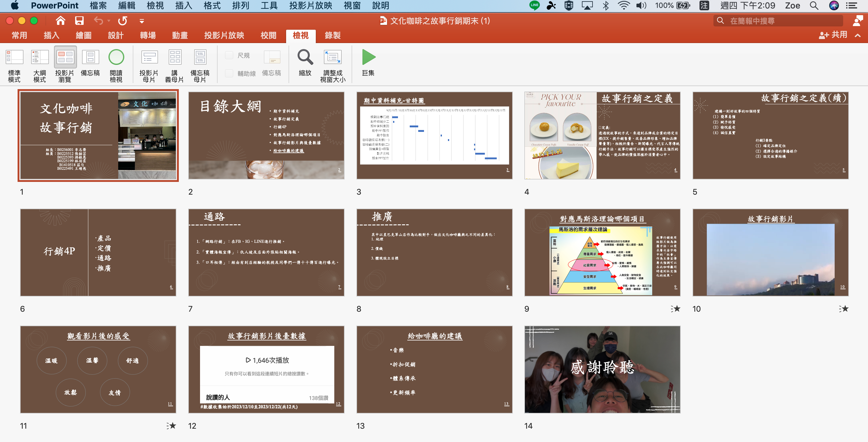Click the search field 在簡報中搜尋
The height and width of the screenshot is (442, 868).
point(778,21)
